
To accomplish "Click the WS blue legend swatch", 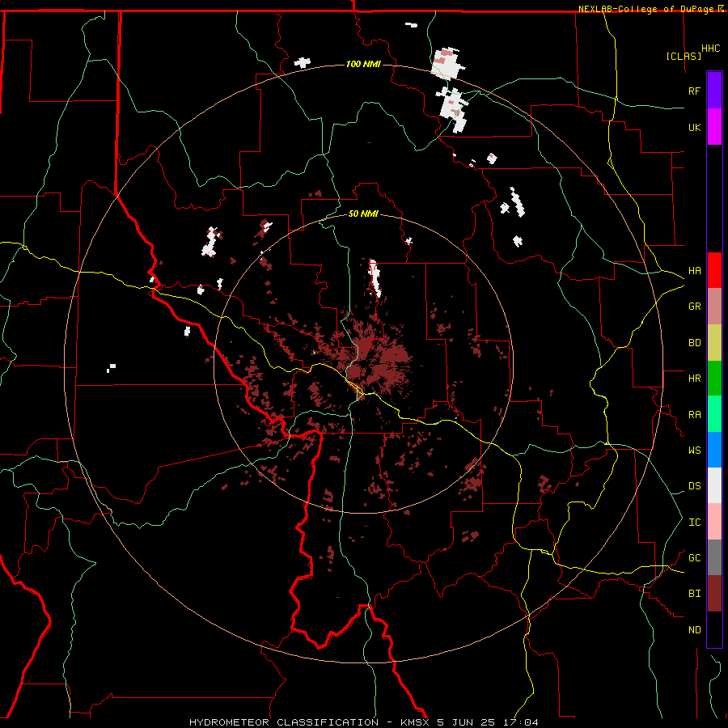I will 714,450.
